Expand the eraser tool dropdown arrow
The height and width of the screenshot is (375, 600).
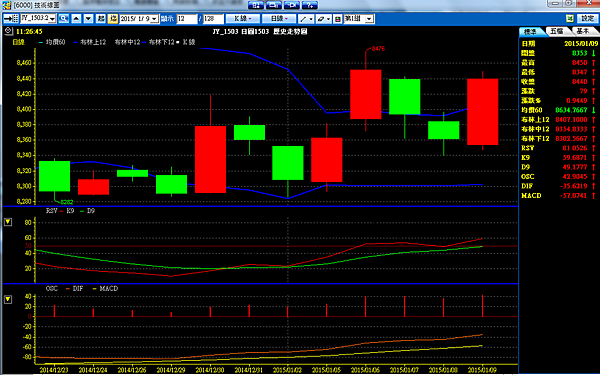(x=329, y=18)
